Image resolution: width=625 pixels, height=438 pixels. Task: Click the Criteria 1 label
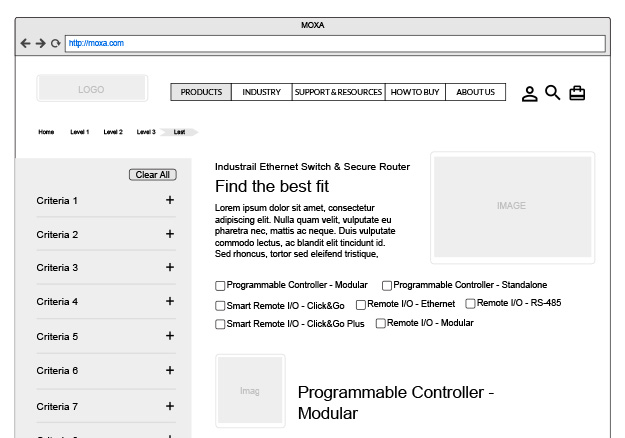(57, 200)
